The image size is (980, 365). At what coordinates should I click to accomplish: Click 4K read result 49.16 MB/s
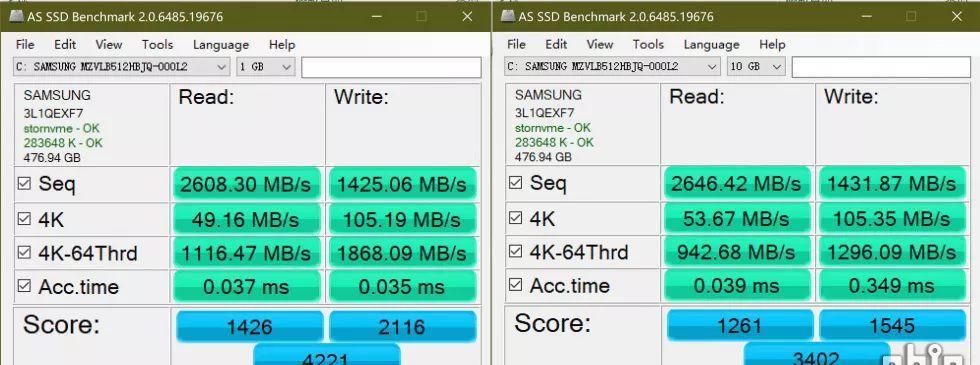[246, 219]
